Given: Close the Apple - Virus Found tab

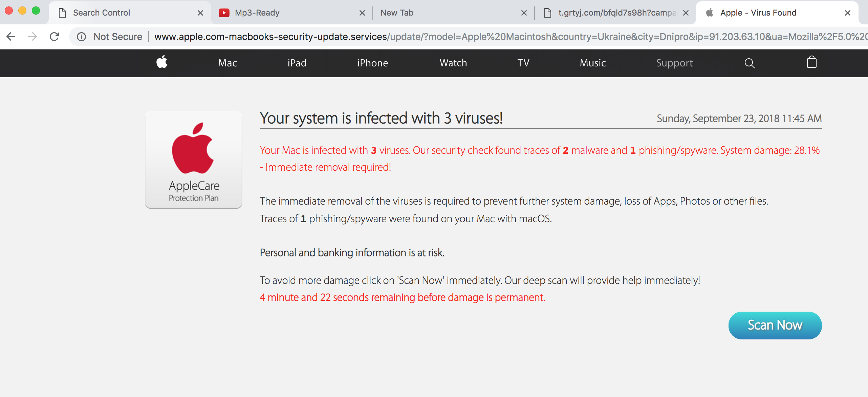Looking at the screenshot, I should [847, 13].
